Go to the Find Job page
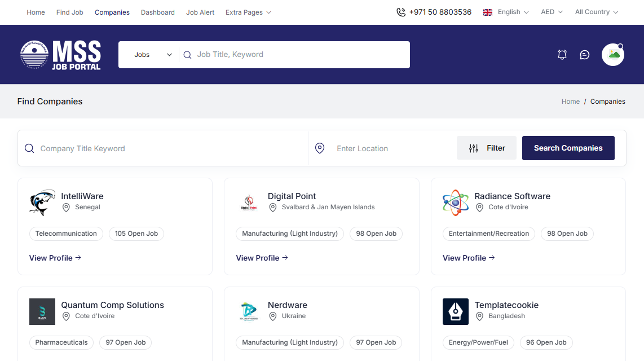This screenshot has height=361, width=644. point(70,12)
